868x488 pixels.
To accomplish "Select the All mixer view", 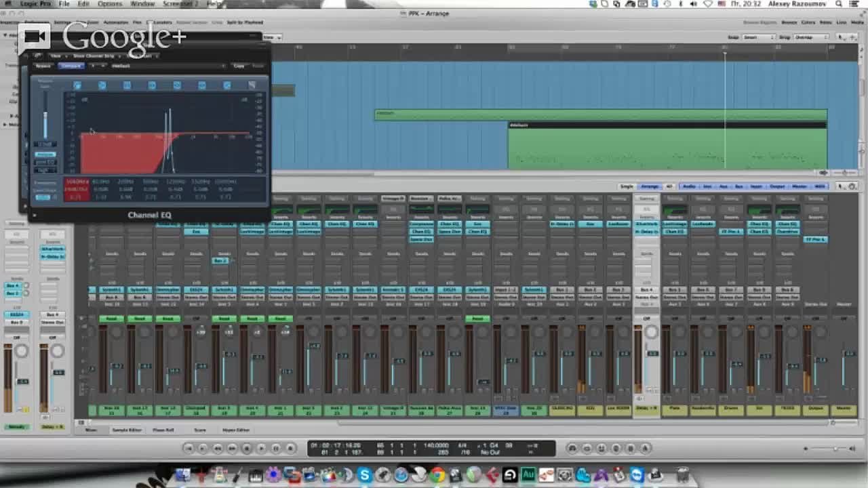I will click(x=669, y=186).
